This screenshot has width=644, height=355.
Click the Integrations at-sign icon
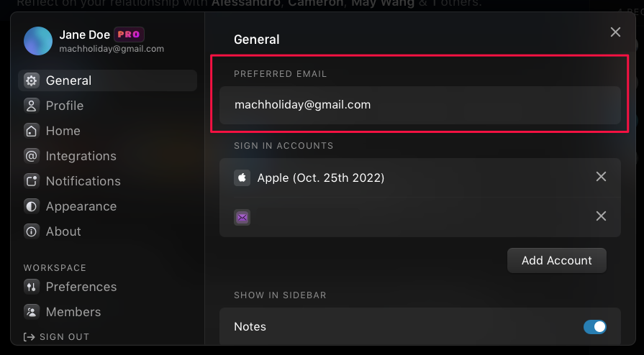(x=31, y=156)
